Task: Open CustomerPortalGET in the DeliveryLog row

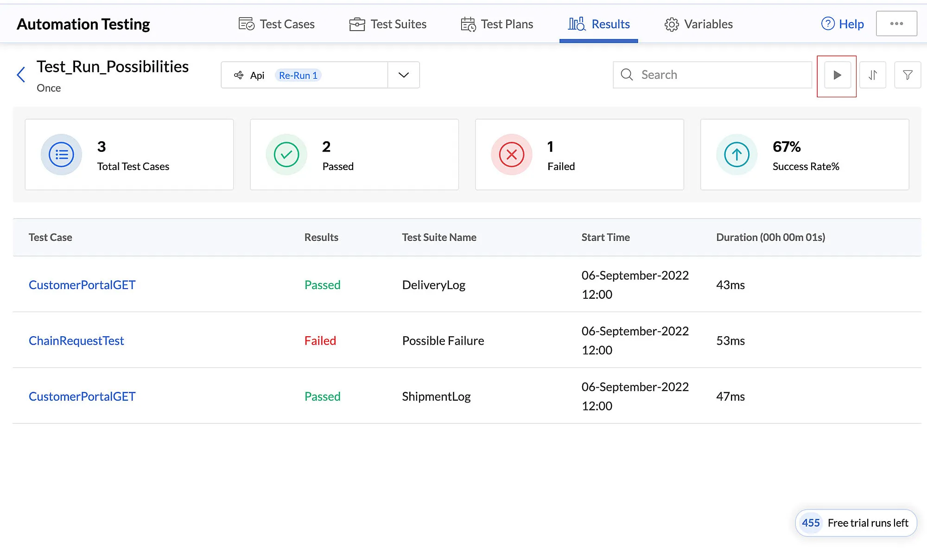Action: click(x=82, y=285)
